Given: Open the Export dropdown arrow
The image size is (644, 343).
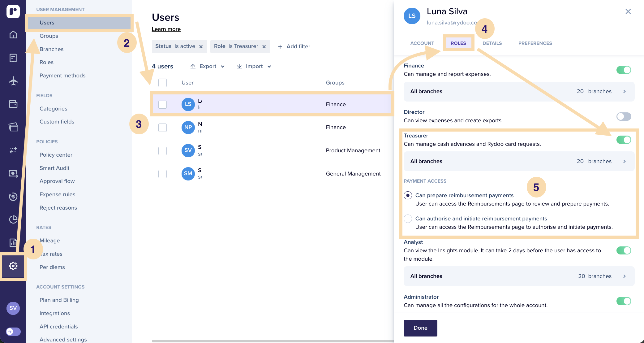Looking at the screenshot, I should tap(223, 67).
